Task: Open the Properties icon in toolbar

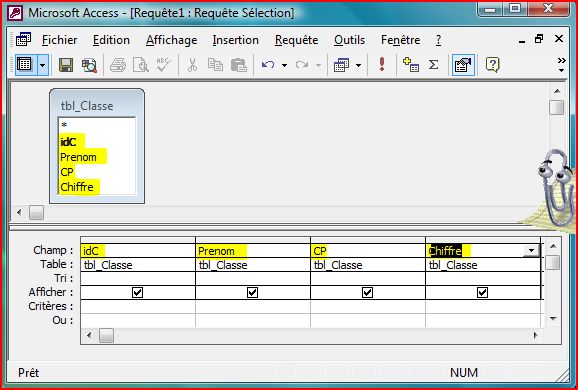Action: (x=463, y=65)
